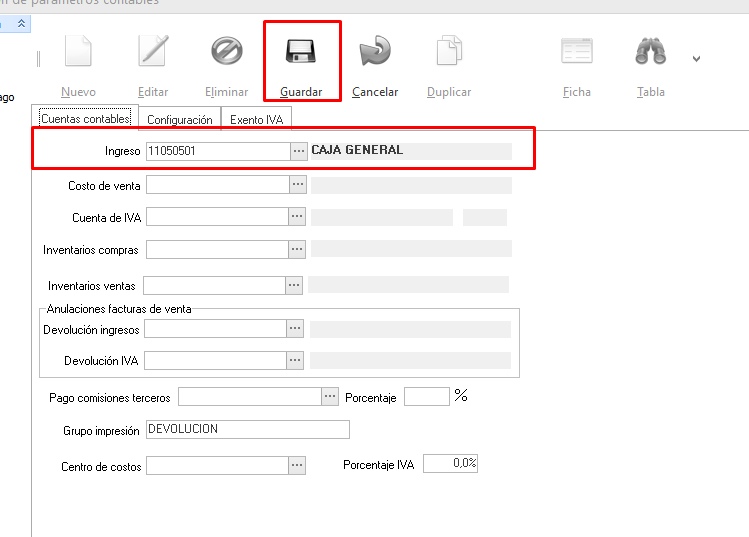The height and width of the screenshot is (537, 749).
Task: Click the Eliminar toolbar icon
Action: 226,52
